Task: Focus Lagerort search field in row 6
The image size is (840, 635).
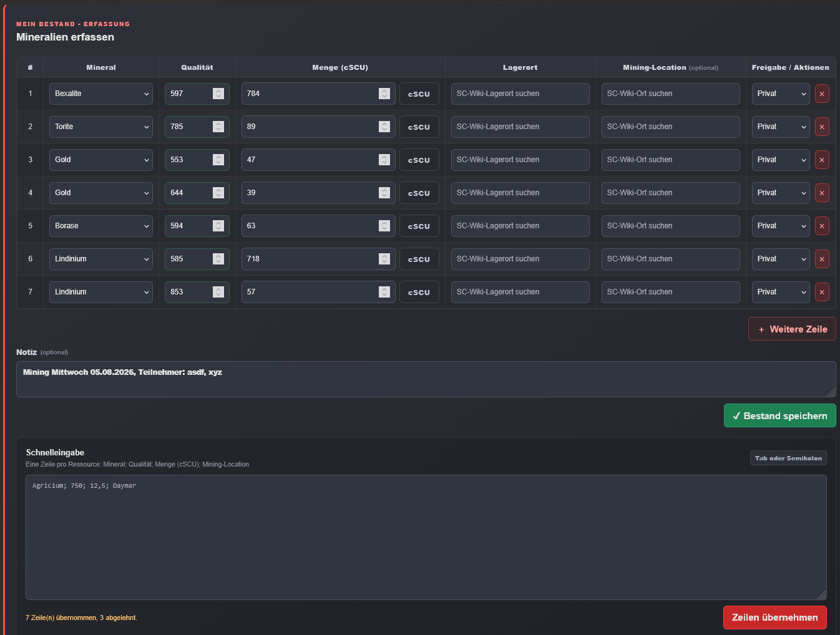Action: 520,259
